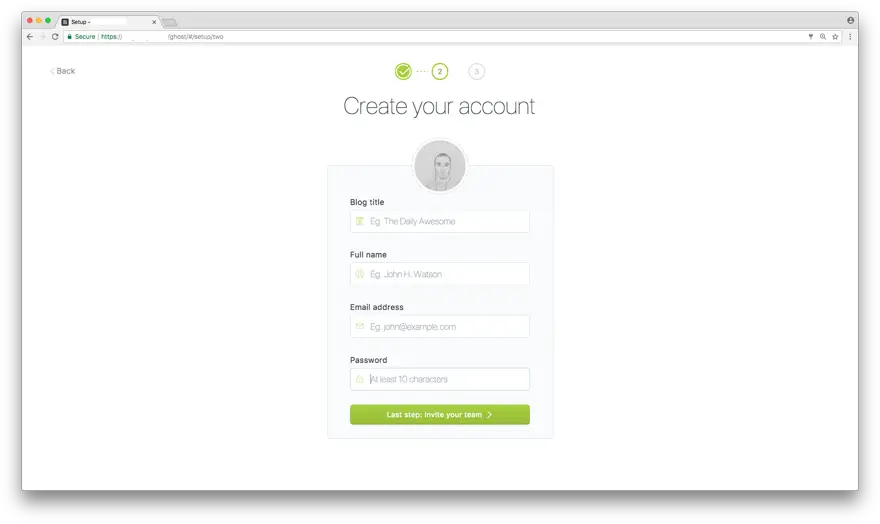The image size is (880, 524).
Task: Bookmark the page with the star icon
Action: pyautogui.click(x=835, y=36)
